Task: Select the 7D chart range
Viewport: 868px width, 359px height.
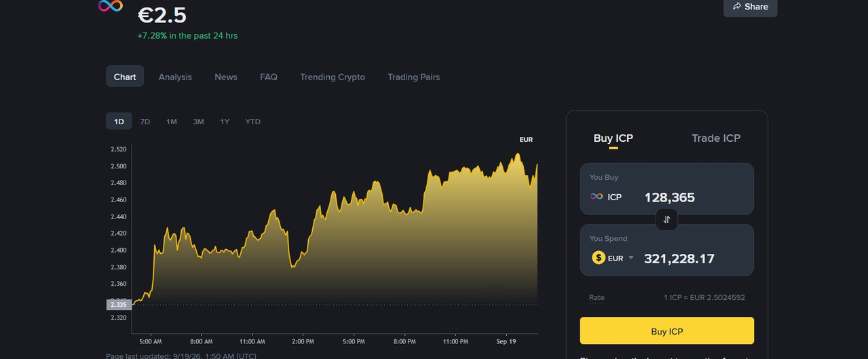Action: (145, 121)
